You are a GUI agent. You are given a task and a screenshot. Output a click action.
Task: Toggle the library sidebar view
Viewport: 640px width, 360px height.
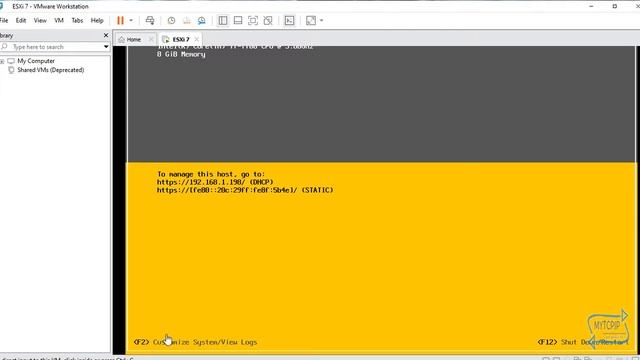(x=223, y=20)
